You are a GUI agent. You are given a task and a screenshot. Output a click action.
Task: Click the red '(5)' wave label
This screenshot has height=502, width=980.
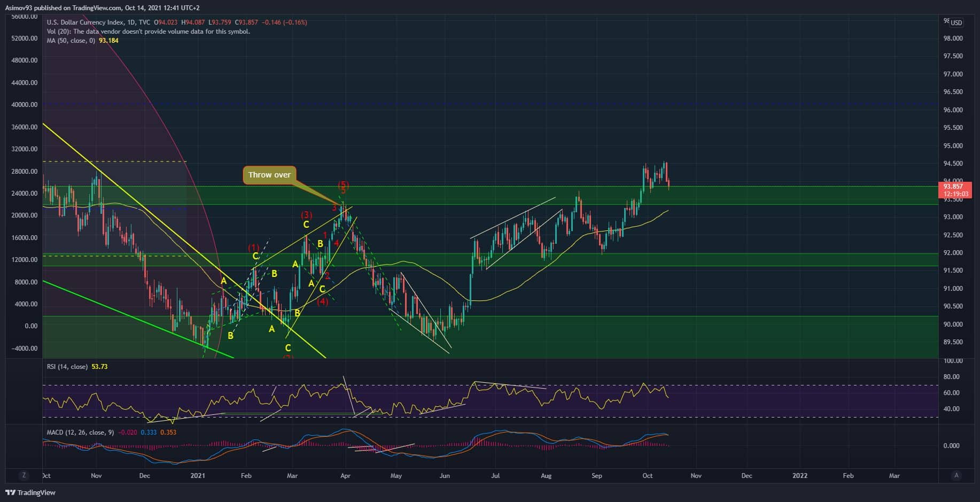pos(343,185)
